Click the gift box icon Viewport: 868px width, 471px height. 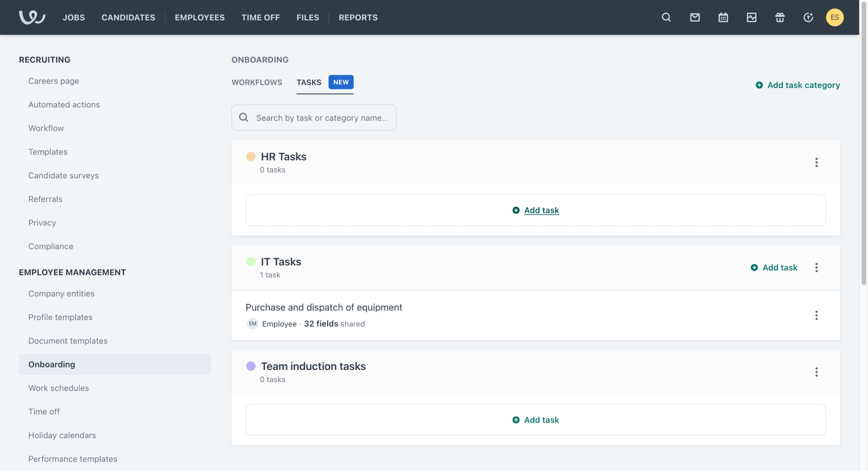(x=780, y=17)
